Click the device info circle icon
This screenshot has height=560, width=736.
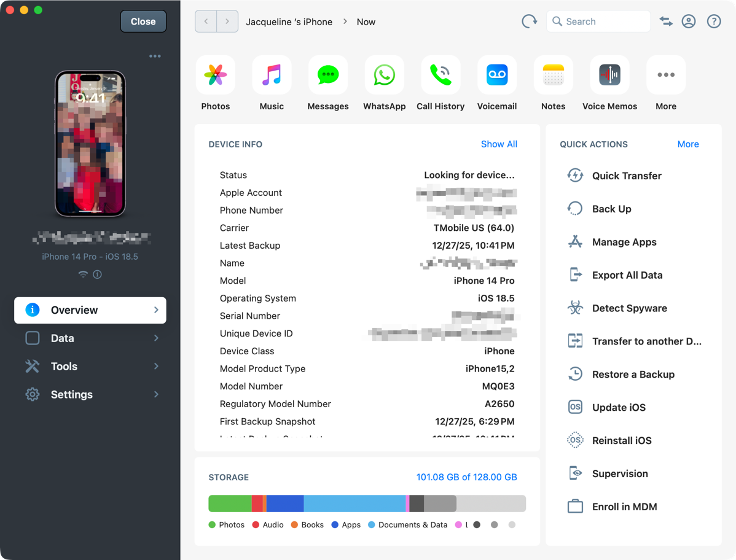(x=97, y=274)
